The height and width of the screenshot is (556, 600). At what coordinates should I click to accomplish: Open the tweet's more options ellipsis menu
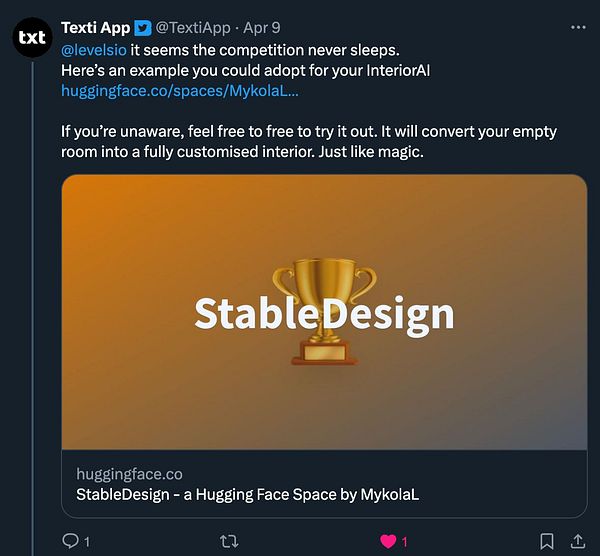578,26
